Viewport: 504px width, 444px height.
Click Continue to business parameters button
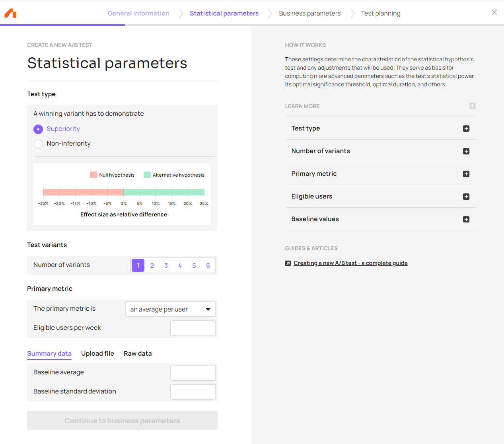tap(122, 421)
